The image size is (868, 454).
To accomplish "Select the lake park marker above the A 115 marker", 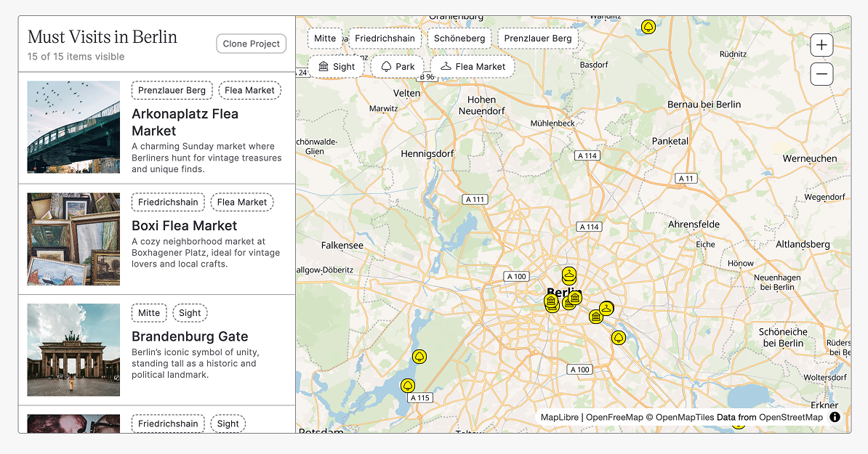I will pyautogui.click(x=419, y=357).
